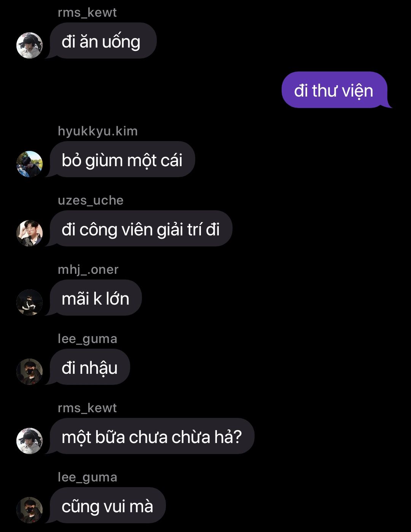Open the hyukkyu.kim username label
411x532 pixels.
click(x=98, y=131)
